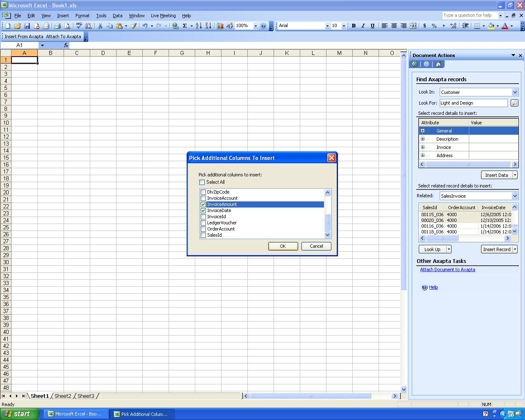Viewport: 525px width, 420px height.
Task: Toggle Bold formatting
Action: pos(354,26)
